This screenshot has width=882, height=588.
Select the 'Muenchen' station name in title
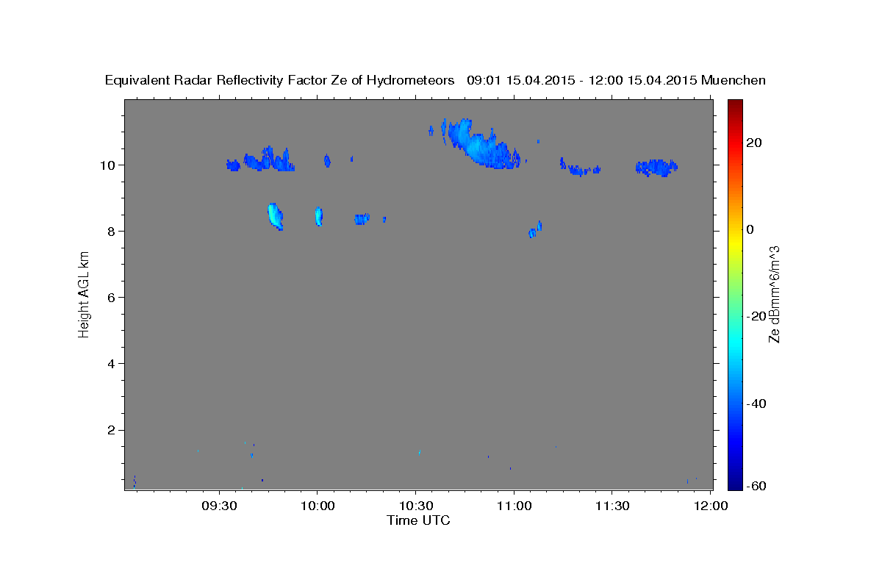(734, 80)
